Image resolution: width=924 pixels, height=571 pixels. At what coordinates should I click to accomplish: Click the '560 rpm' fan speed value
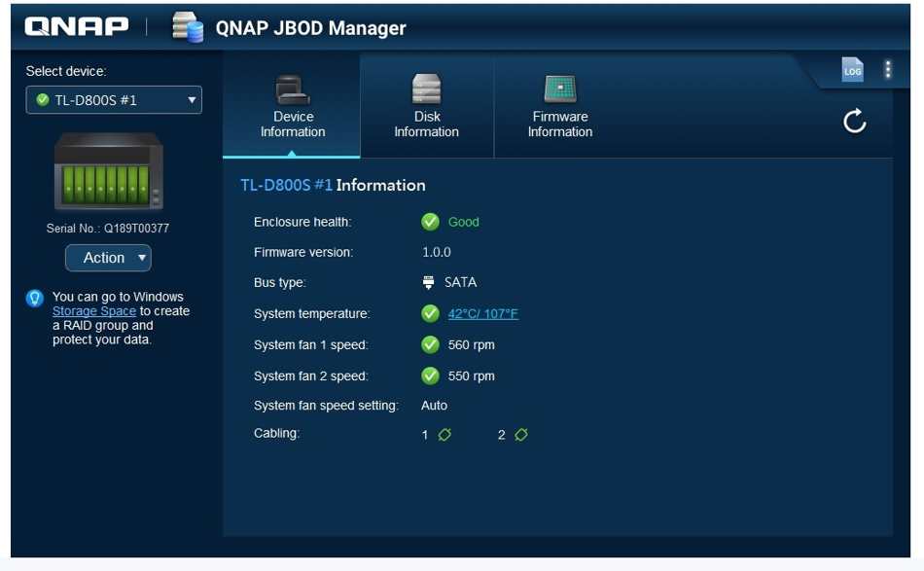[x=471, y=344]
